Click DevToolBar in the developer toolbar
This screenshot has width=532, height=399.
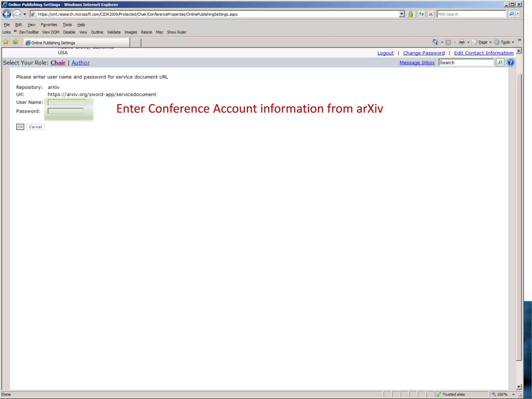pyautogui.click(x=29, y=32)
